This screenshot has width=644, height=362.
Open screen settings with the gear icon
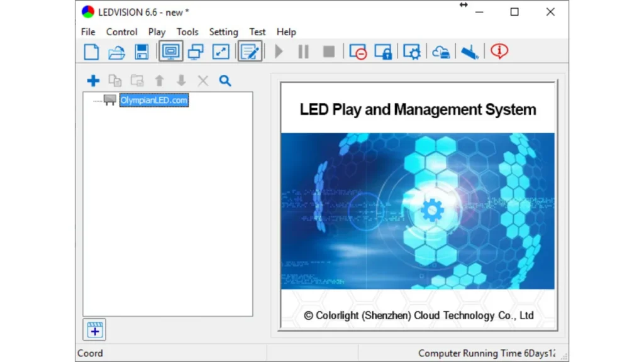coord(411,52)
